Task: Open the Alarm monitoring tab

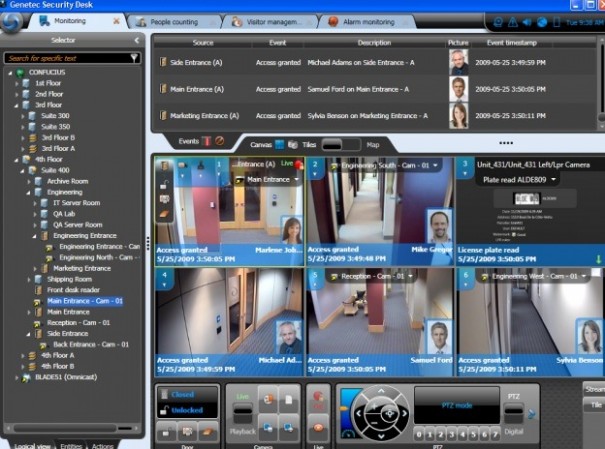Action: pyautogui.click(x=365, y=20)
